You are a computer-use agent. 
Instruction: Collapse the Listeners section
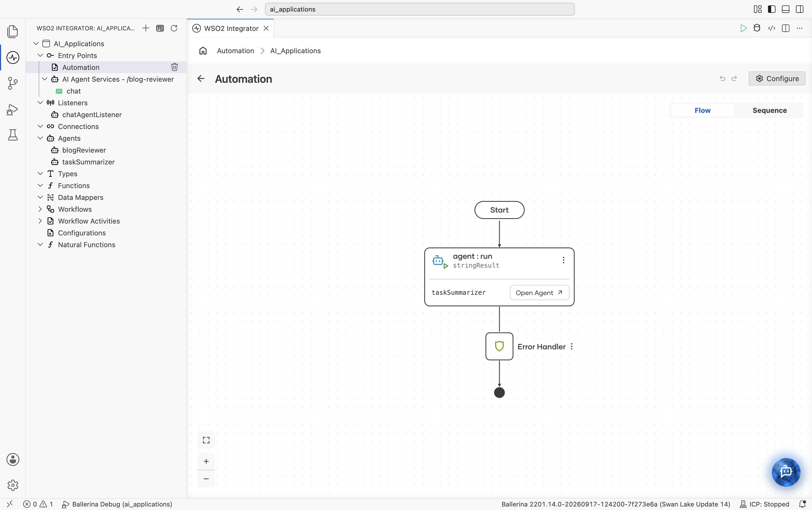[40, 103]
